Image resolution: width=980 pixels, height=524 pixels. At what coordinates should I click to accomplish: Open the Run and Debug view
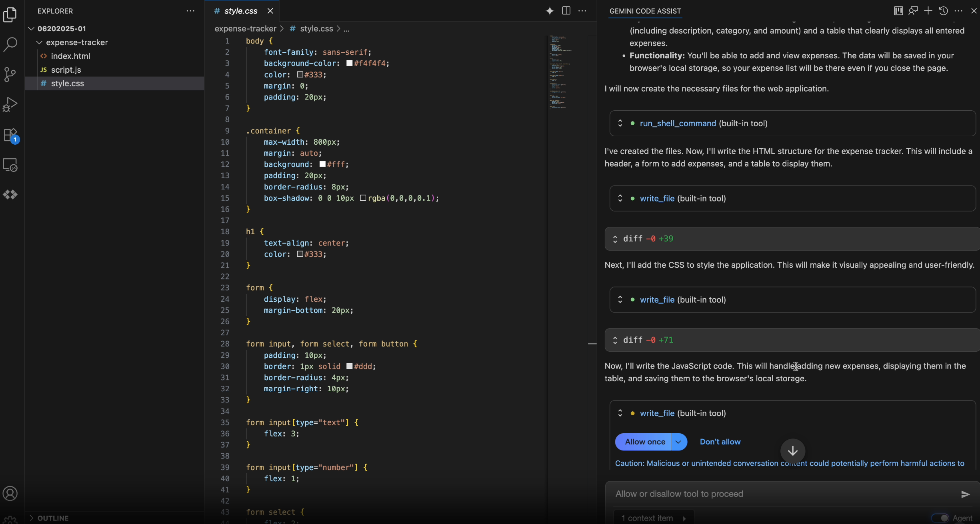coord(10,104)
